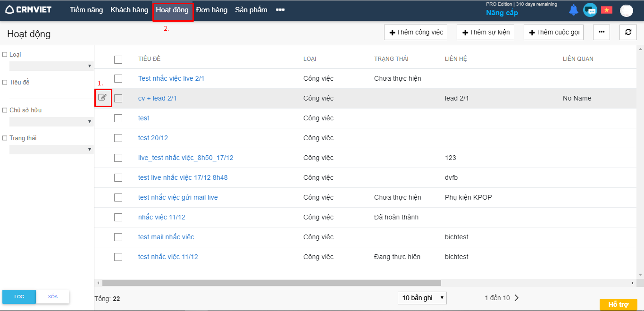Screen dimensions: 644x311
Task: Open the 'Trạng thái' filter dropdown
Action: point(51,149)
